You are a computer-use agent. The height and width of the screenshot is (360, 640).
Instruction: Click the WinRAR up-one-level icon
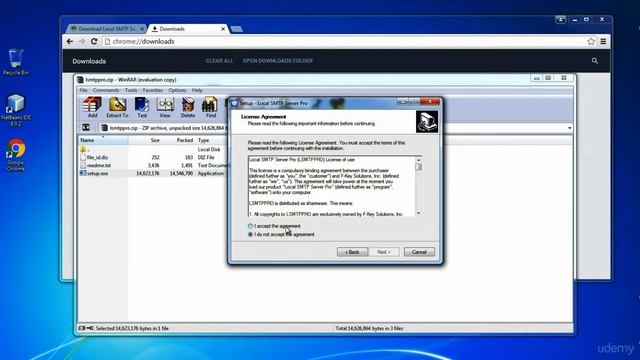coord(86,128)
